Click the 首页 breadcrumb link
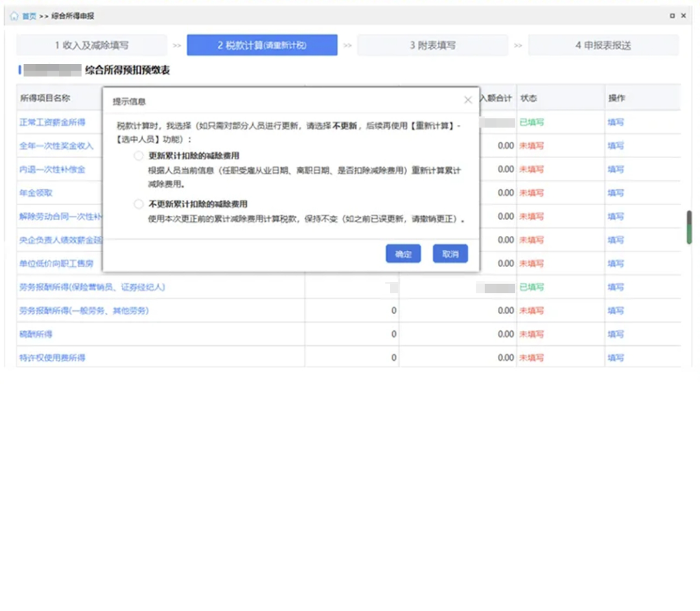This screenshot has width=700, height=611. (x=29, y=16)
